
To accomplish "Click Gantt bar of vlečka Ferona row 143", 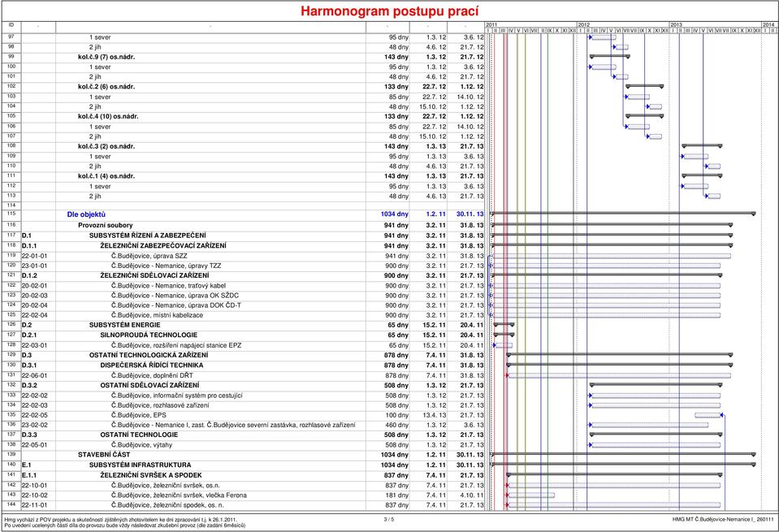I will click(x=531, y=495).
